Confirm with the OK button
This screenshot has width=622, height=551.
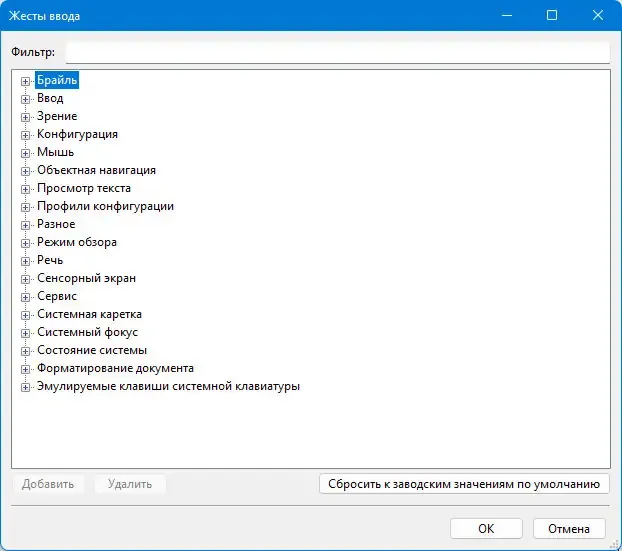click(x=486, y=528)
